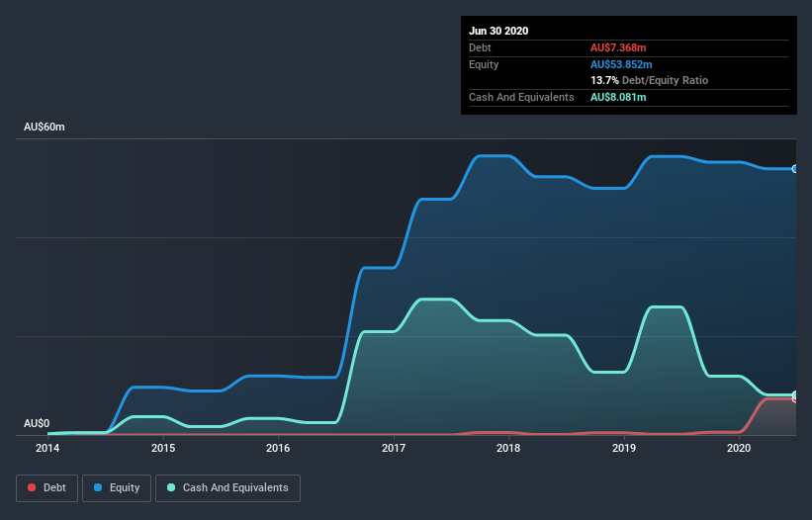Image resolution: width=812 pixels, height=520 pixels.
Task: Click the Jun 30 2020 tooltip date
Action: pos(498,31)
